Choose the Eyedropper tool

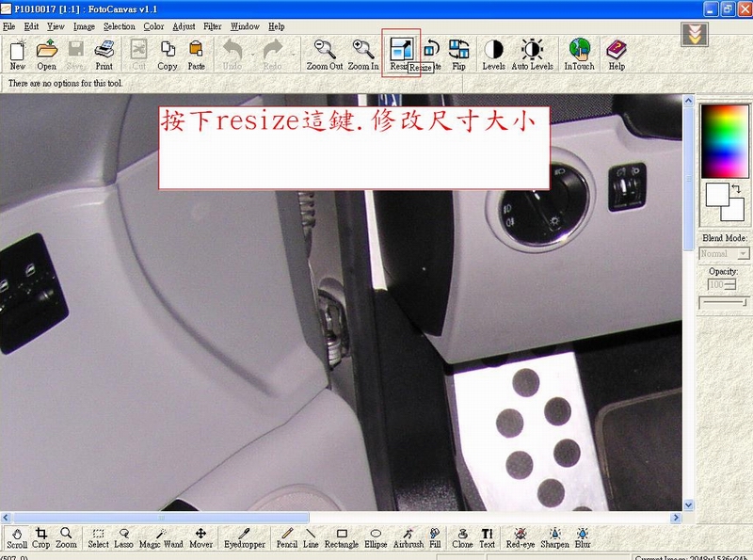(245, 537)
